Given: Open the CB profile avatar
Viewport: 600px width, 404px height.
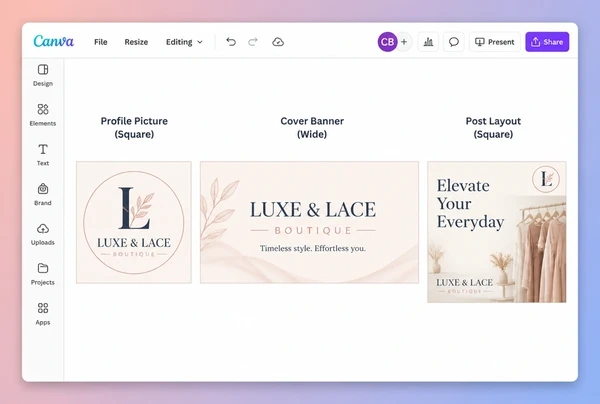Looking at the screenshot, I should (x=387, y=42).
